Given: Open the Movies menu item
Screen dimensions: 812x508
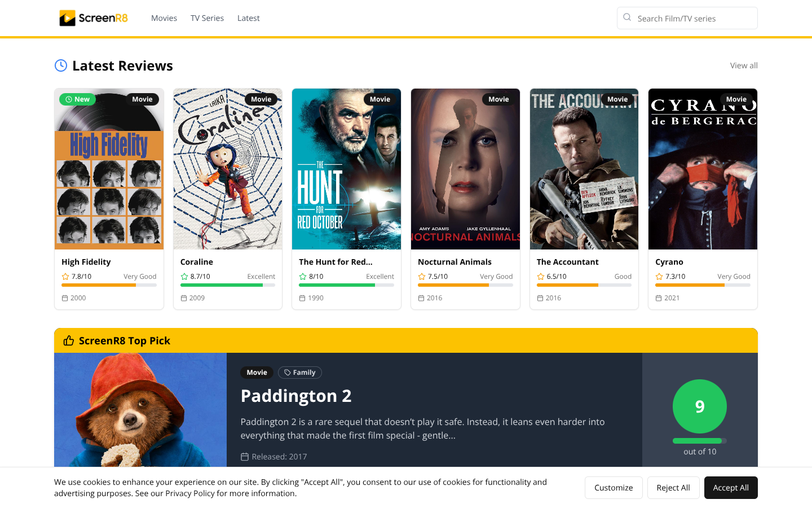Looking at the screenshot, I should point(164,18).
